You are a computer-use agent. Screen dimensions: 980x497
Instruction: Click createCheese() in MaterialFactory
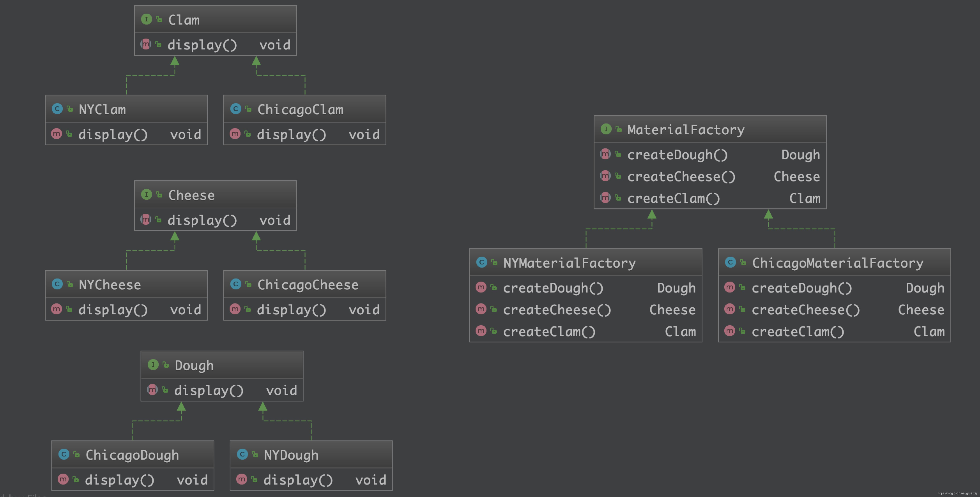[x=681, y=177]
